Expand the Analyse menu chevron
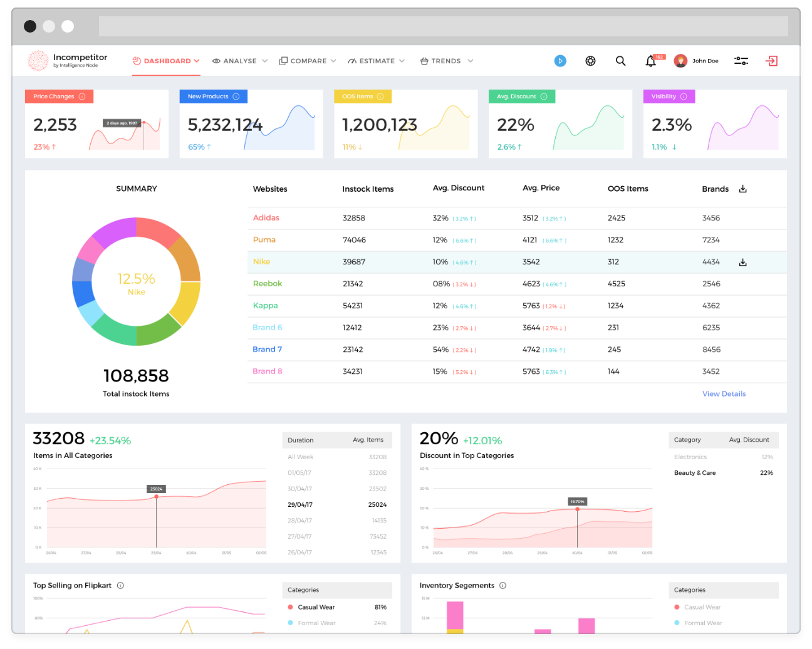The height and width of the screenshot is (649, 812). click(265, 61)
